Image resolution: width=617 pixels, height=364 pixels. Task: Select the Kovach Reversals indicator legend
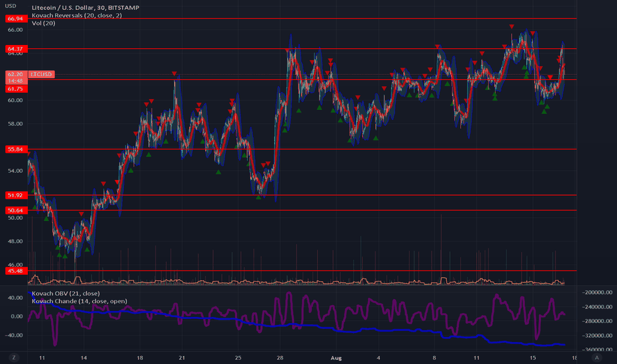(x=77, y=15)
